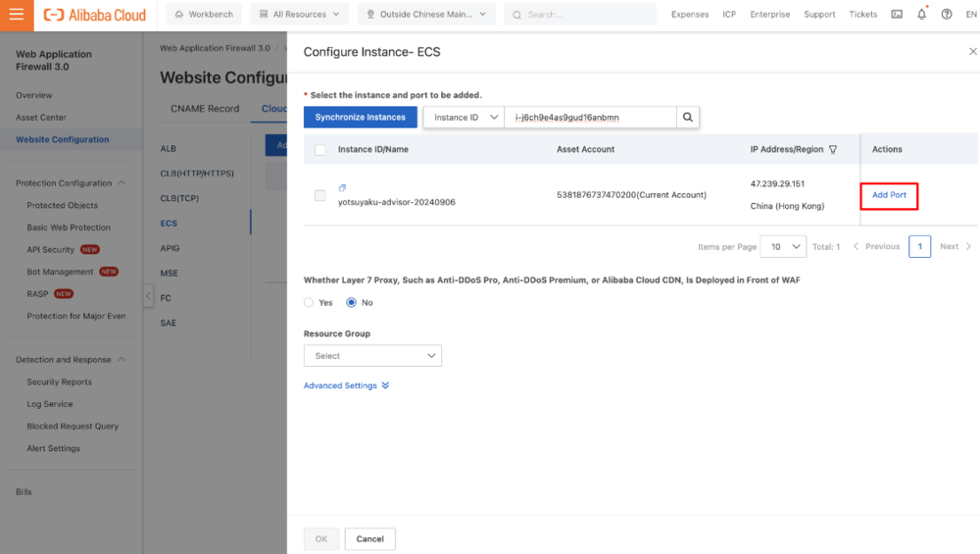Open Enterprise menu
This screenshot has height=554, width=980.
770,15
